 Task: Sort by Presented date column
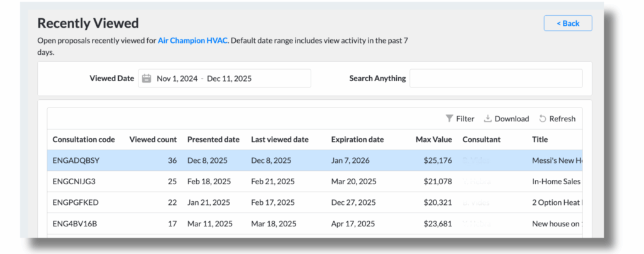click(x=213, y=140)
